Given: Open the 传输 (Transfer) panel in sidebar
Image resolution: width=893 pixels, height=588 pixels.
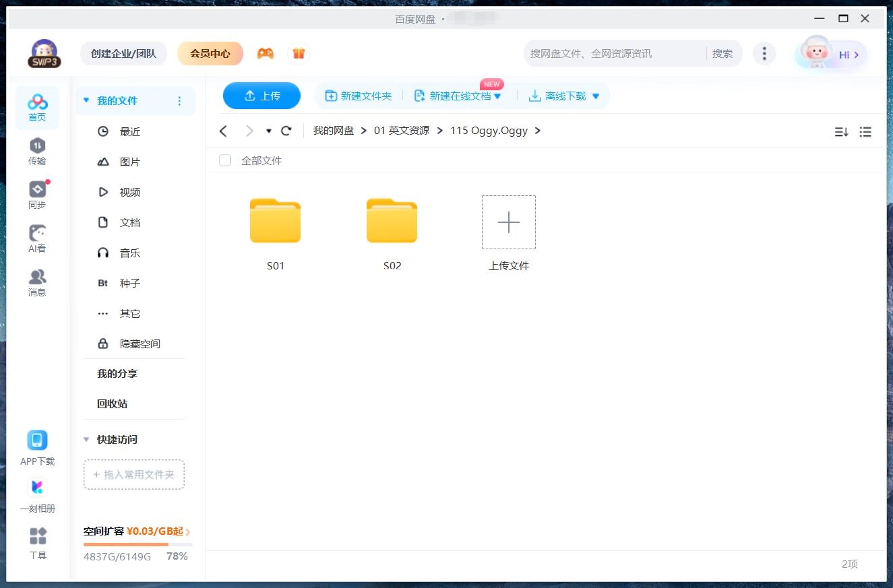Looking at the screenshot, I should [37, 150].
